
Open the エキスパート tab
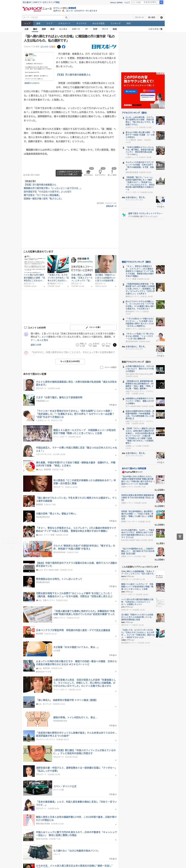coord(64,24)
